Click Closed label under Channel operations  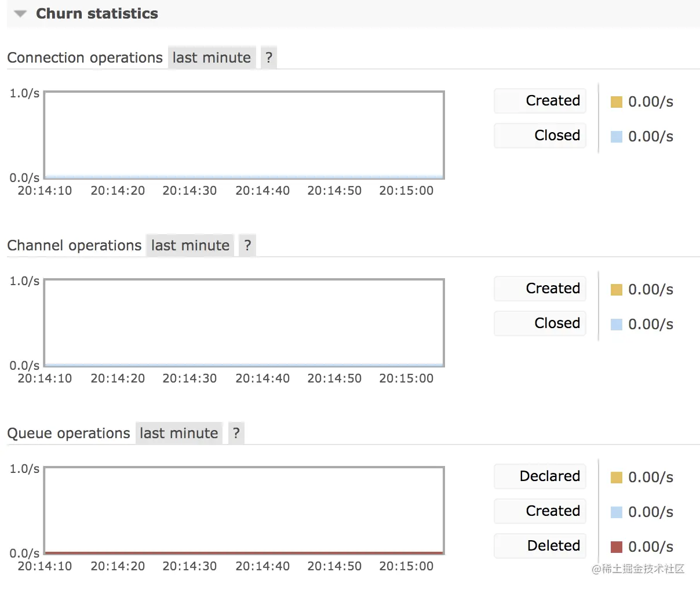point(540,323)
